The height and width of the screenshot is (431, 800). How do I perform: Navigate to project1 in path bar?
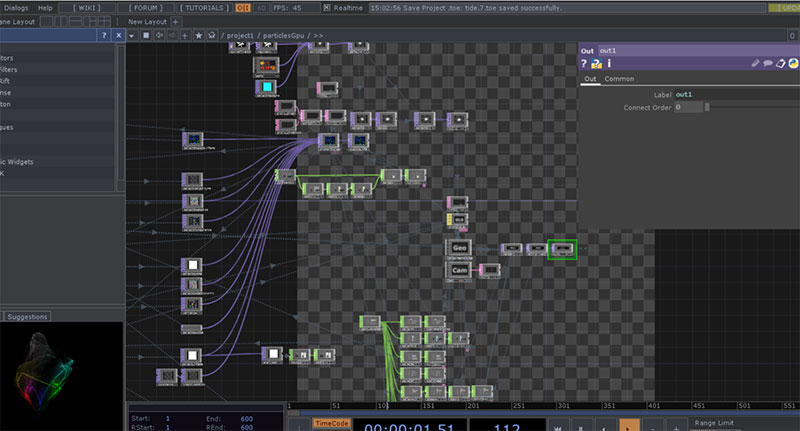[240, 35]
